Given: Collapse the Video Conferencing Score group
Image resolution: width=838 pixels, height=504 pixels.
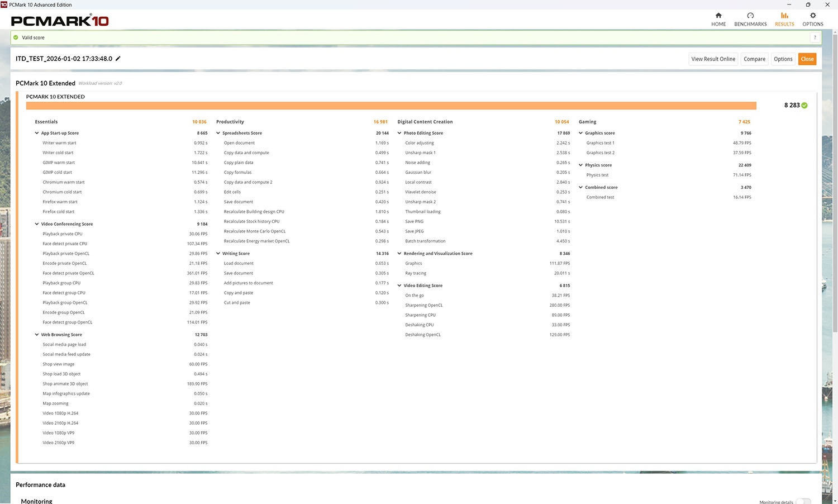Looking at the screenshot, I should click(x=37, y=224).
